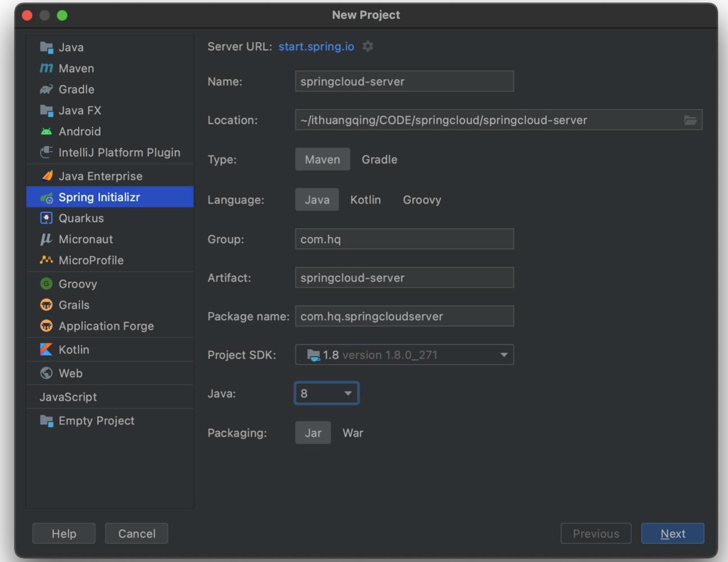
Task: Click the Kotlin logo icon
Action: point(46,350)
